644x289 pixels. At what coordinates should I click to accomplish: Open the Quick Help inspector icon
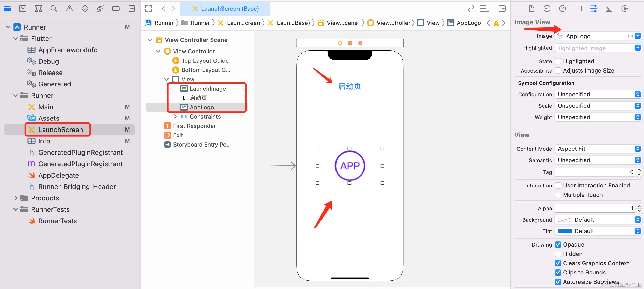[x=562, y=9]
